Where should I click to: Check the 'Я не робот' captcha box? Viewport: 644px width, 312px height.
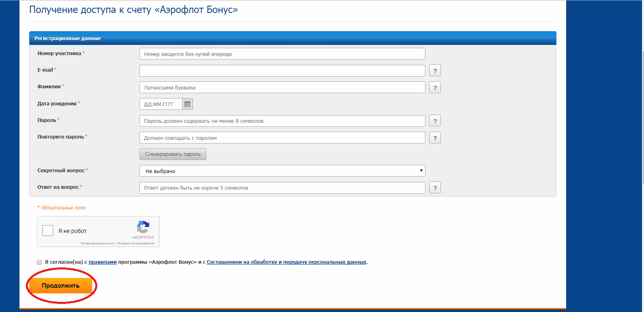(x=48, y=231)
